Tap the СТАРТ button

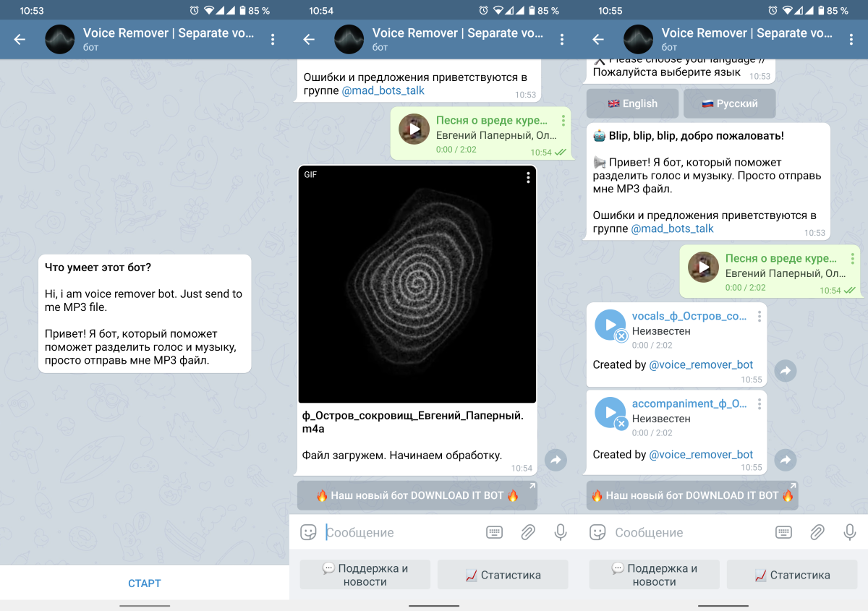point(145,584)
